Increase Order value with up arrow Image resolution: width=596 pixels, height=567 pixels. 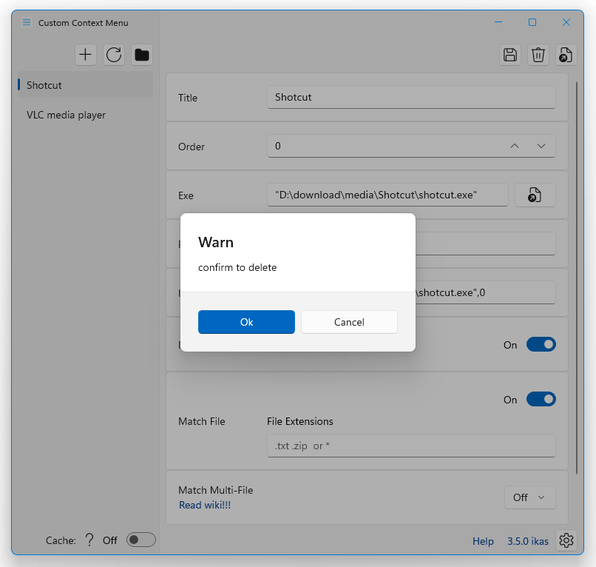point(515,146)
